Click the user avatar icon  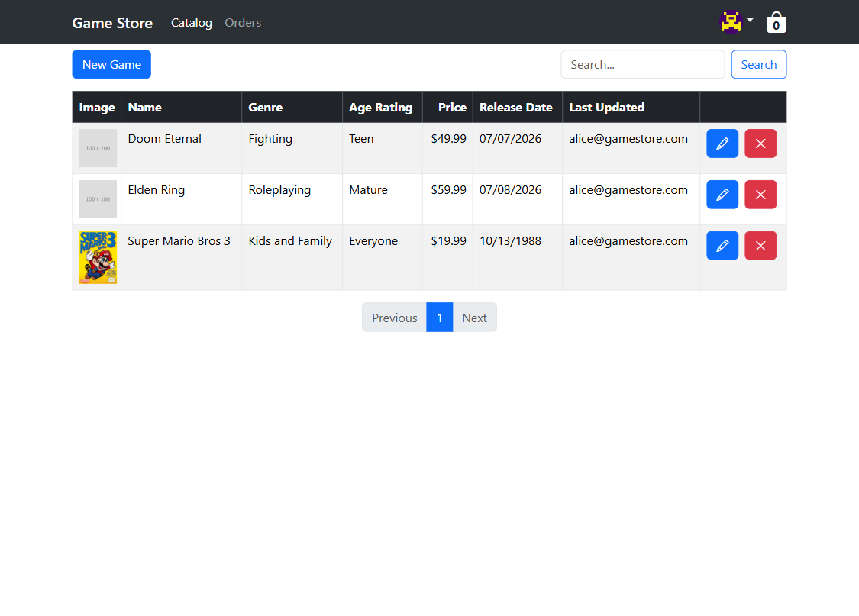coord(731,22)
